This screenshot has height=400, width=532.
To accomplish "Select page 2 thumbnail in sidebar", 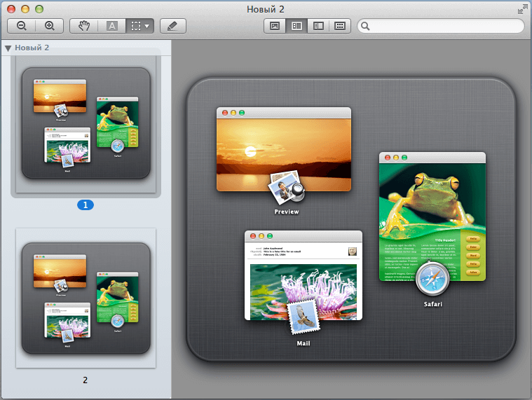I will (86, 298).
